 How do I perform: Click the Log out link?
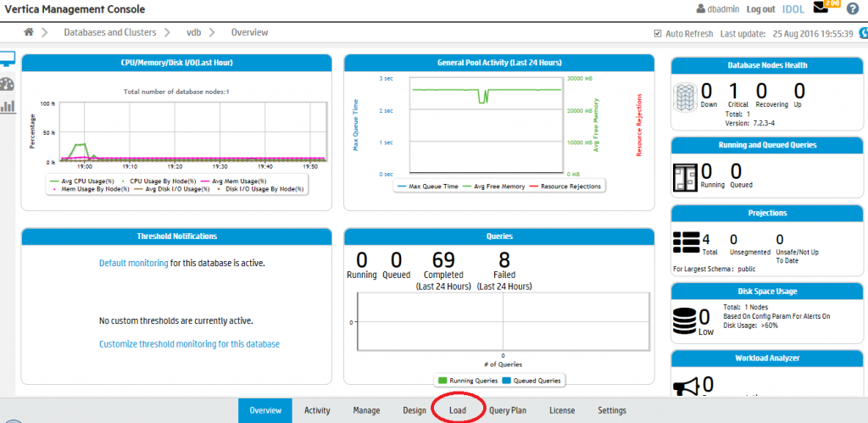(x=760, y=9)
